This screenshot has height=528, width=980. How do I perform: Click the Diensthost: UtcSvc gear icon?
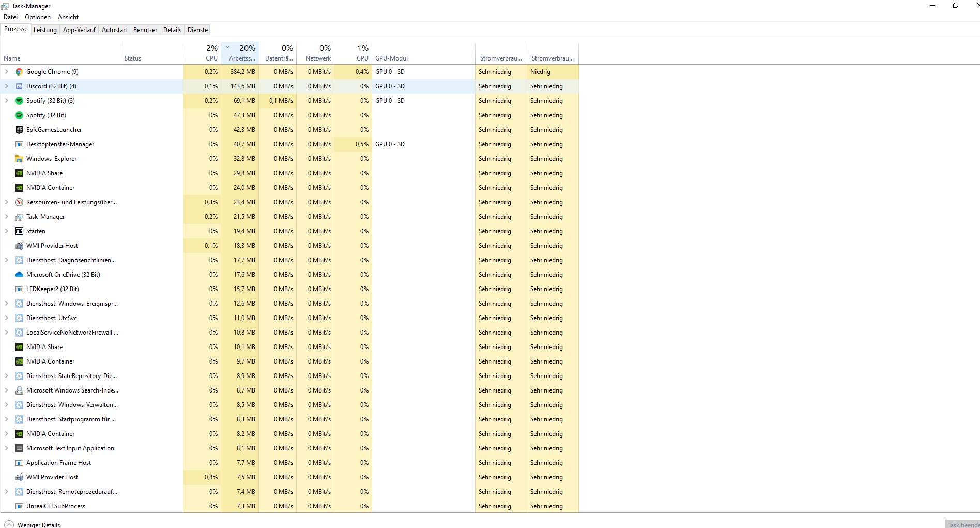[19, 318]
